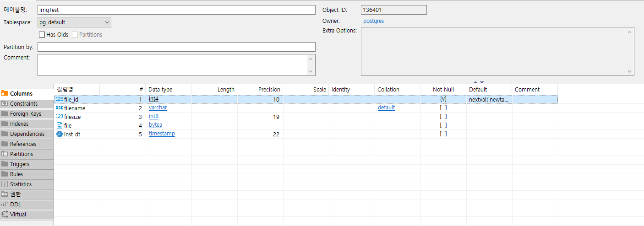Open the int4 data type link
The image size is (644, 226).
(153, 99)
